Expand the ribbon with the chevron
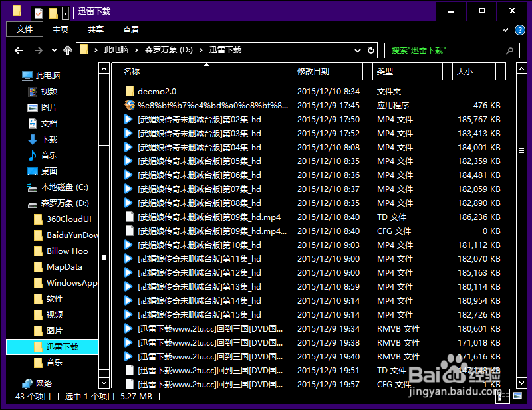This screenshot has width=532, height=410. click(x=505, y=30)
